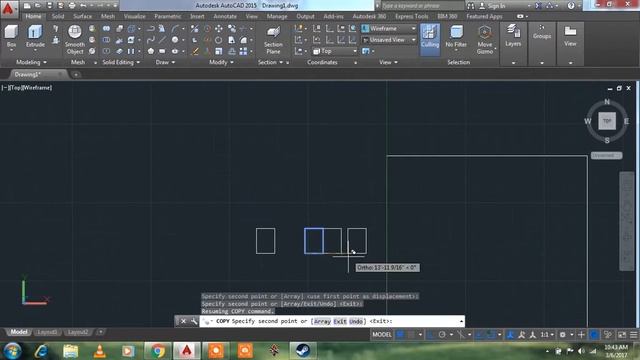The image size is (640, 360).
Task: Click the Undo option in command line
Action: pos(356,321)
